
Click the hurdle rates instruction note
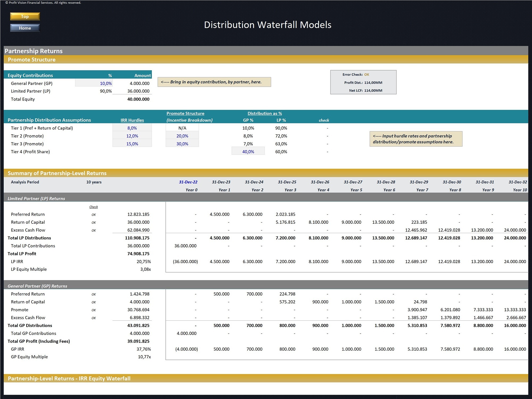pos(416,139)
